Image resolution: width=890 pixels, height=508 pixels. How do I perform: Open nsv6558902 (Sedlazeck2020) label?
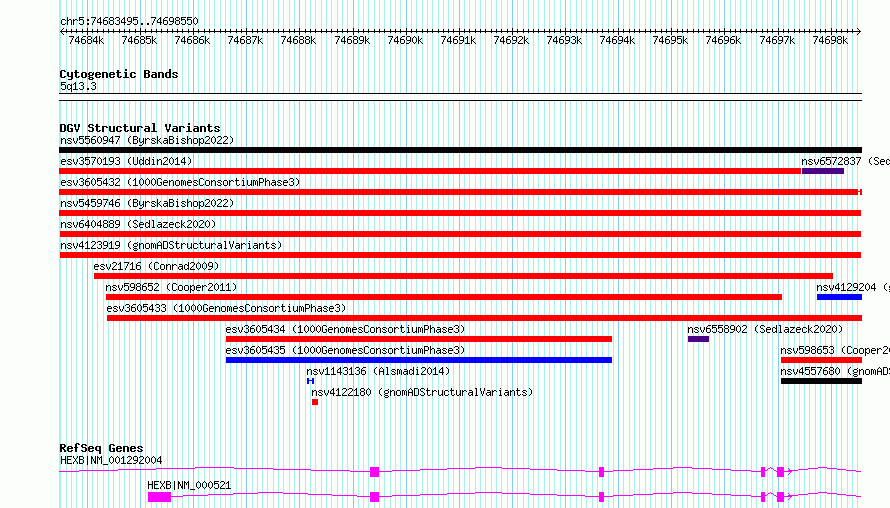[765, 329]
